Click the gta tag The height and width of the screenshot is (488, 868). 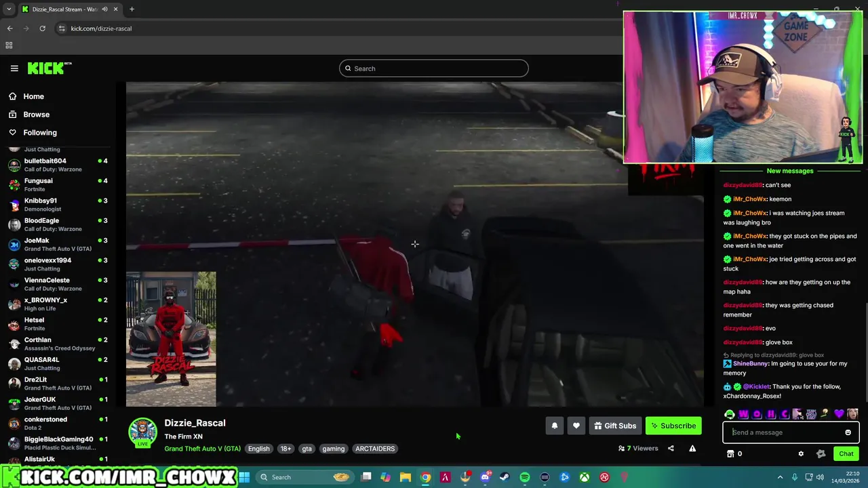[x=307, y=449]
